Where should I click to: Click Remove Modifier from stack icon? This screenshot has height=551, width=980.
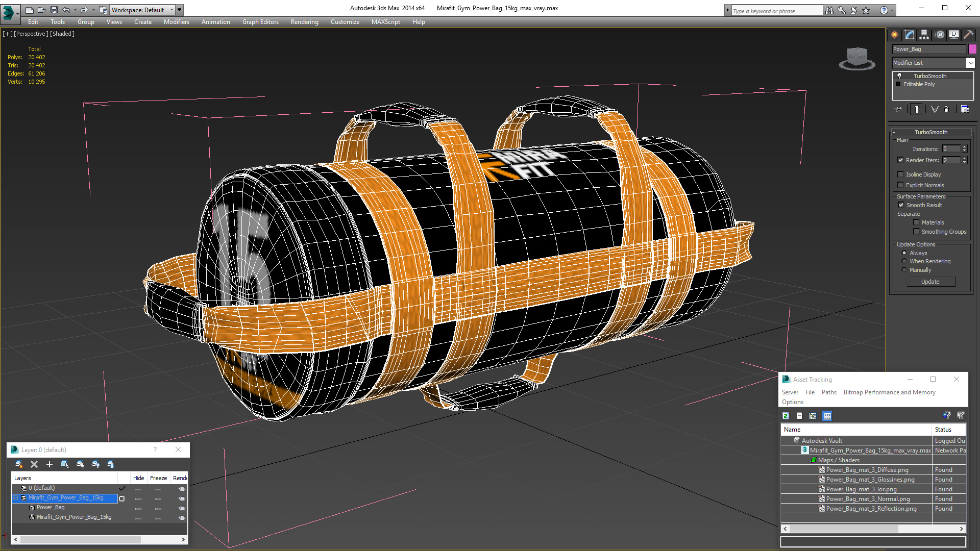point(947,109)
